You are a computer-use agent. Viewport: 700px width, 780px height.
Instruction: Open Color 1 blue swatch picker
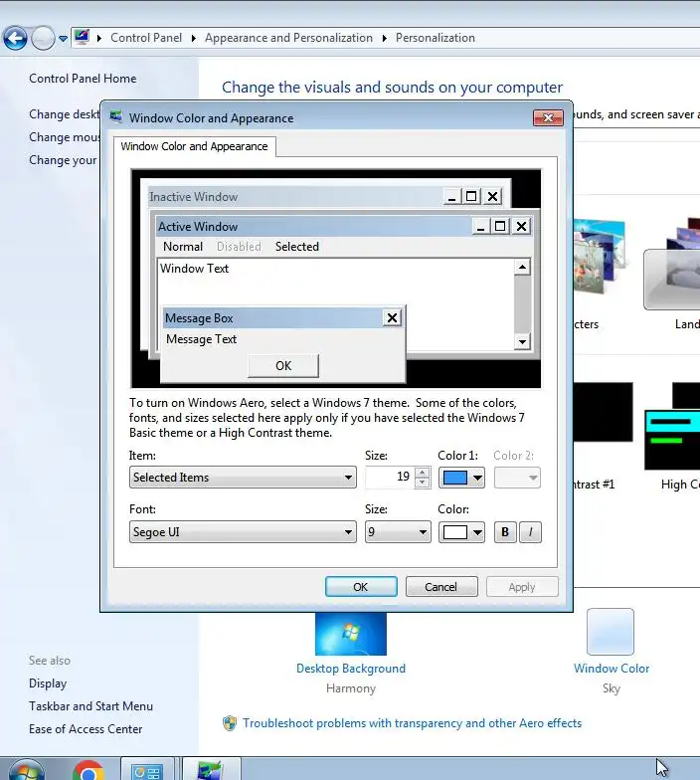(461, 478)
